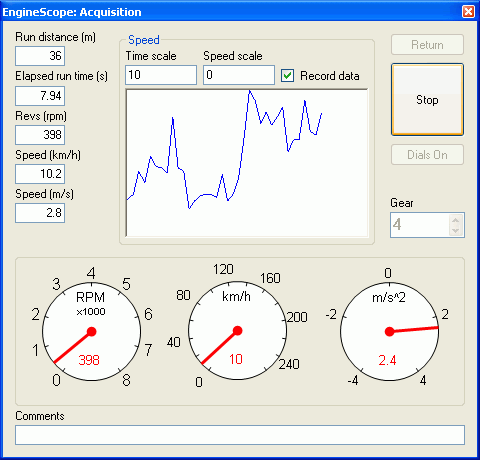Image resolution: width=480 pixels, height=460 pixels.
Task: Select the Elapsed run time field
Action: [x=40, y=96]
